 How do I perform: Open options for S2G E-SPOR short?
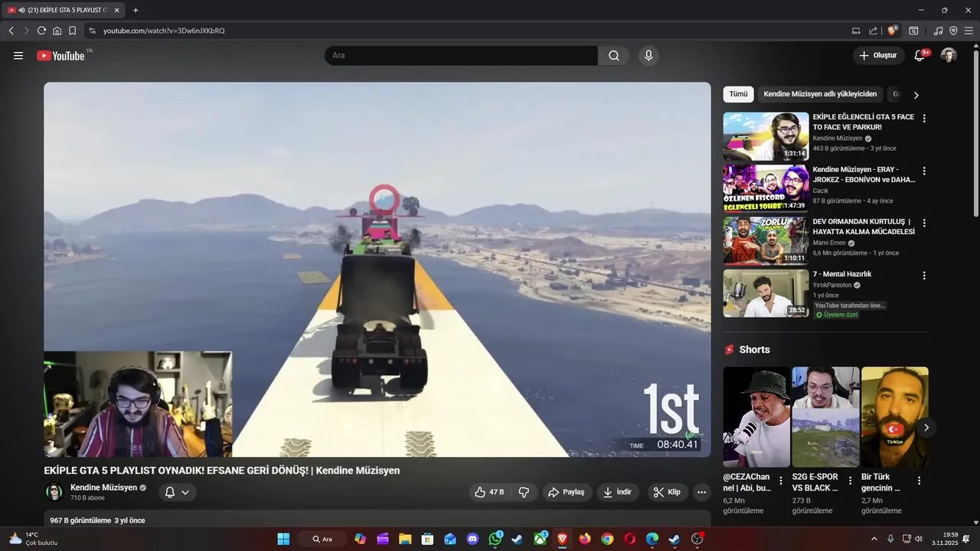click(x=850, y=481)
